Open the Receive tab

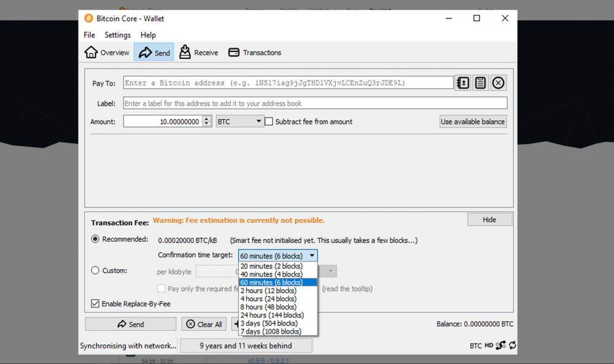pyautogui.click(x=198, y=52)
